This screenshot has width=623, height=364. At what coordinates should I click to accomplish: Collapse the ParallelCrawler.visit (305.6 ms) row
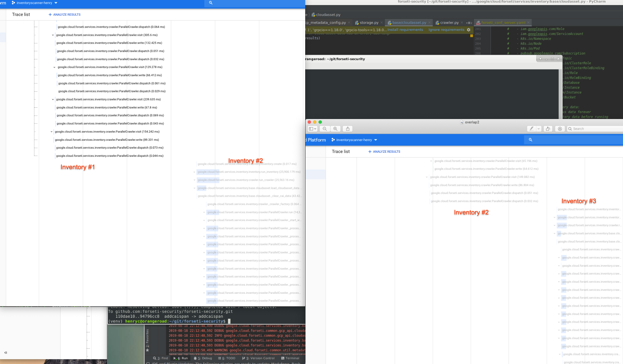click(x=53, y=35)
